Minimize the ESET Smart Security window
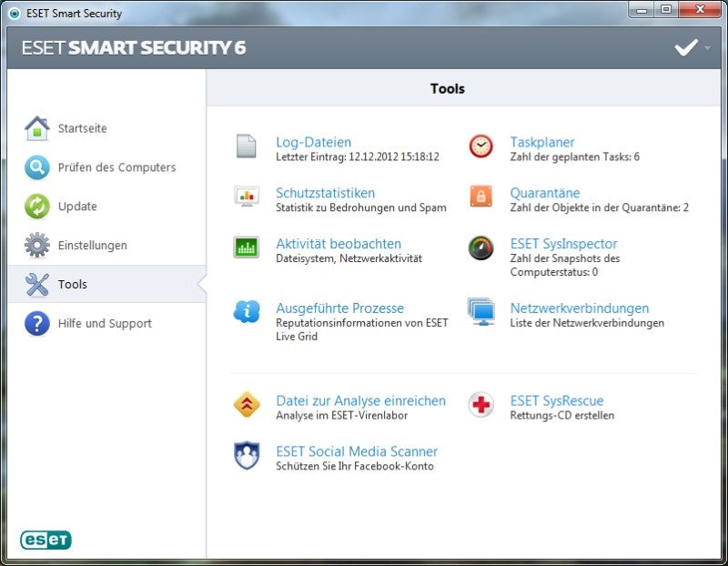The image size is (728, 566). tap(642, 10)
